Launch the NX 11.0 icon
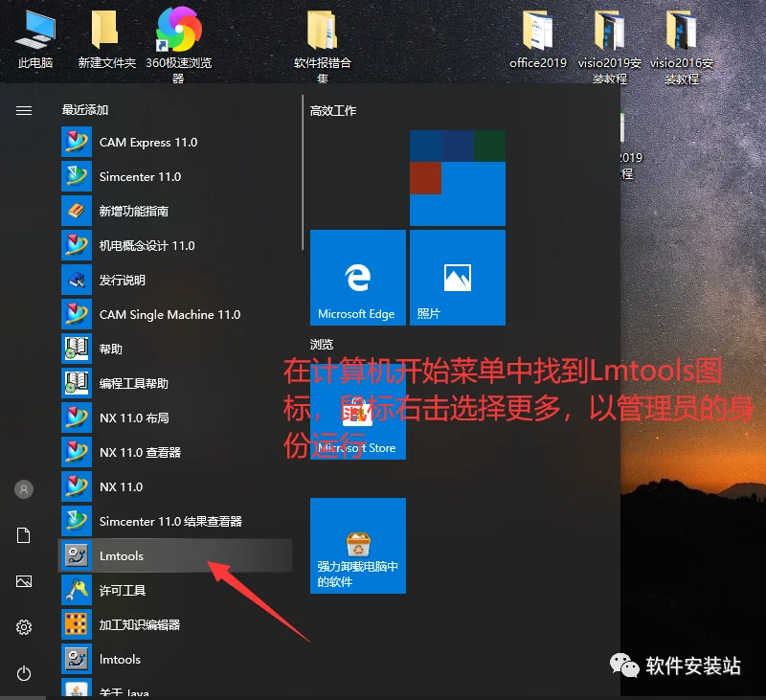Viewport: 766px width, 700px height. 77,486
